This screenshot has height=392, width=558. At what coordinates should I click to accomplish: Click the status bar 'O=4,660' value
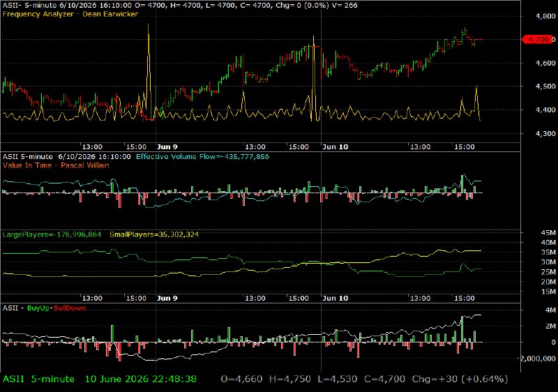[x=241, y=379]
